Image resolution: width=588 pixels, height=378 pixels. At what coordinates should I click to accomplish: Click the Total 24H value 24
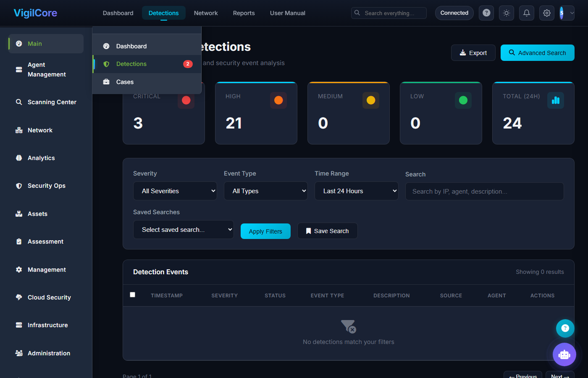(512, 123)
